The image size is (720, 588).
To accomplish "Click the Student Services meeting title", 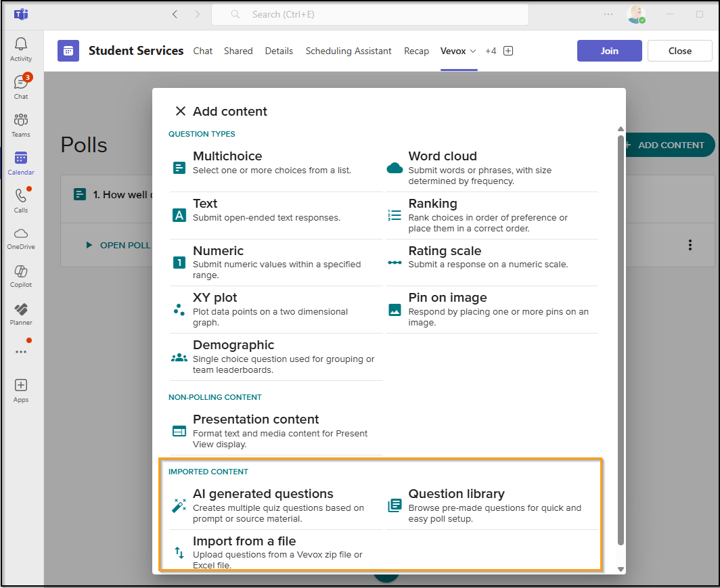I will (x=136, y=51).
